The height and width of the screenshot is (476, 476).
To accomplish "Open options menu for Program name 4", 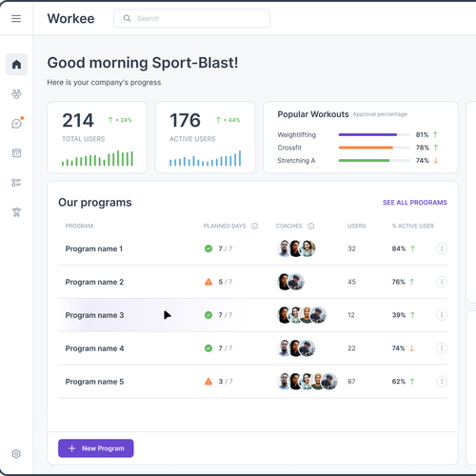I will [x=442, y=348].
